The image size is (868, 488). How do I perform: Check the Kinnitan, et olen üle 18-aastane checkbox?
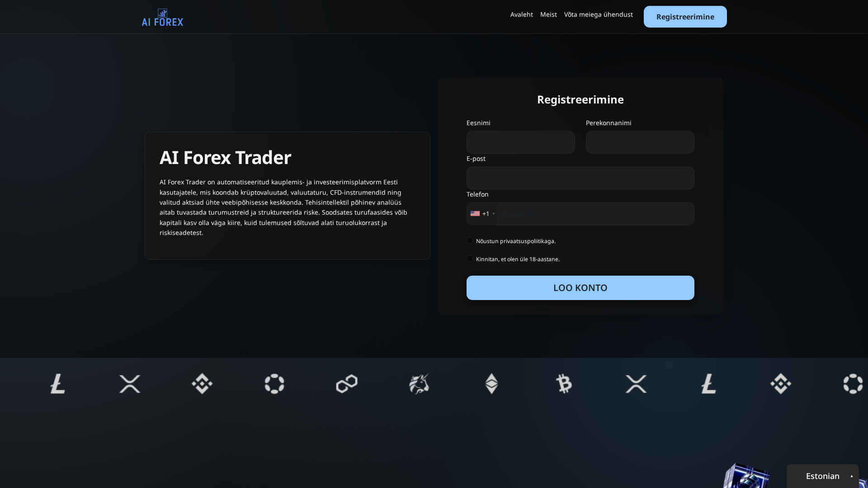tap(470, 258)
